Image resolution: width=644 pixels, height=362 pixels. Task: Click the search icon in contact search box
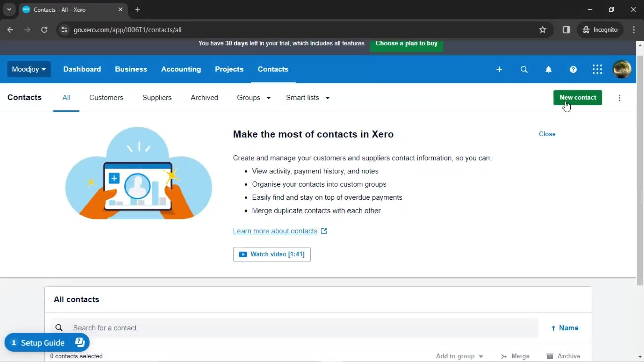(x=59, y=328)
